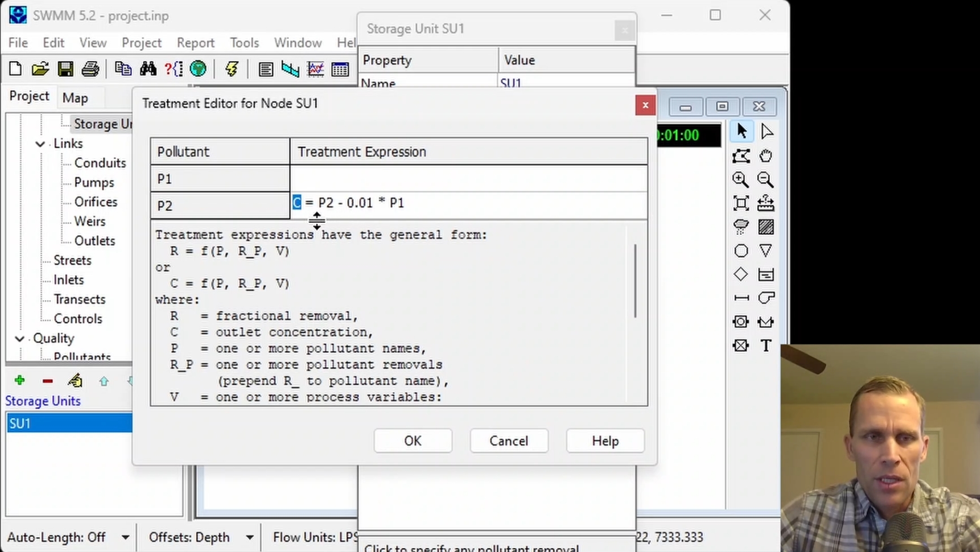Screen dimensions: 980x552
Task: Select the triangle outfall node tool
Action: (766, 251)
